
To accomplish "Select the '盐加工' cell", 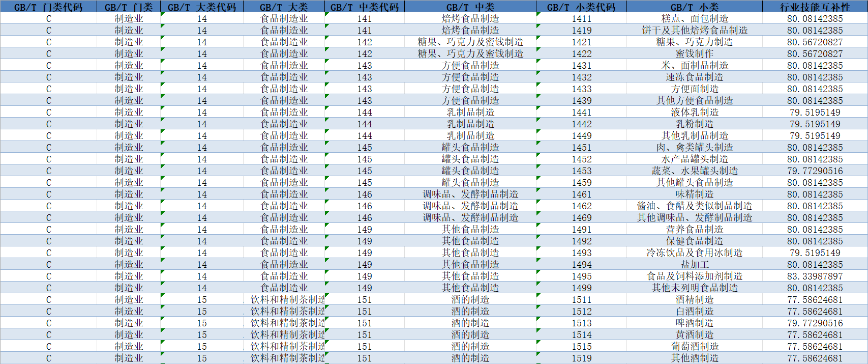I will [695, 265].
